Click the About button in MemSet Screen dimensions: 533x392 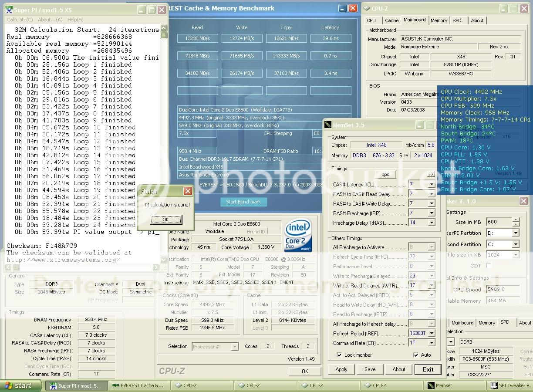[x=399, y=369]
